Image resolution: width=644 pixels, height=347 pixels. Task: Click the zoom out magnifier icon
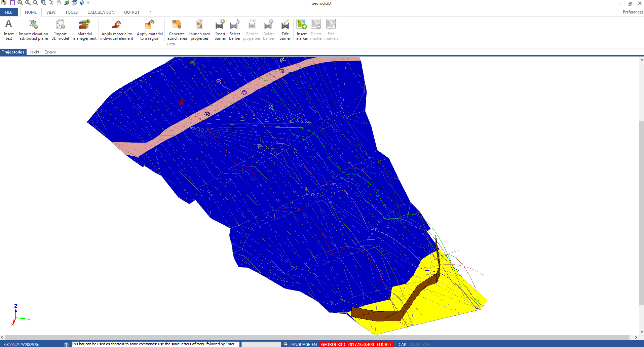click(x=35, y=3)
